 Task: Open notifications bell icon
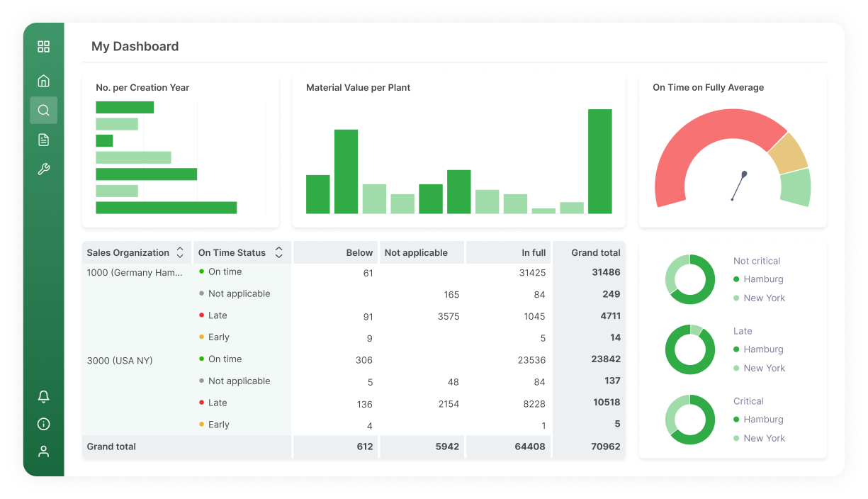pos(43,396)
